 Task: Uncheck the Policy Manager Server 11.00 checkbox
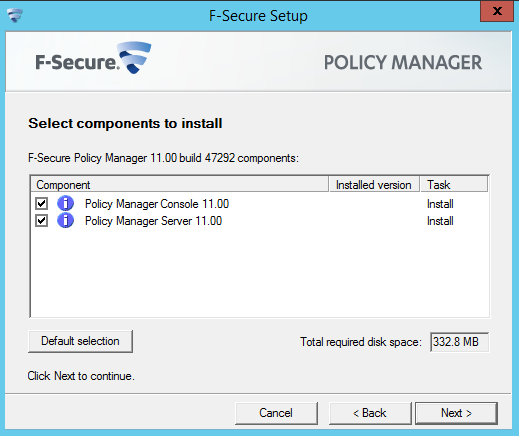pyautogui.click(x=42, y=221)
